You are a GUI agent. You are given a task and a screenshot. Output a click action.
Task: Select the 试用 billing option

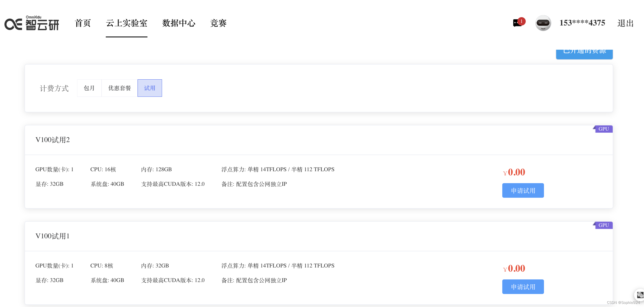click(150, 88)
